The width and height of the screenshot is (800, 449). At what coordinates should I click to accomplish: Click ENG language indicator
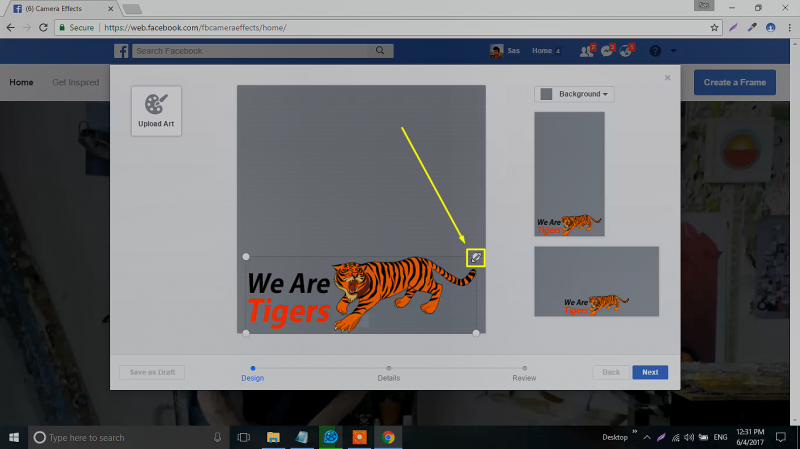pyautogui.click(x=720, y=437)
